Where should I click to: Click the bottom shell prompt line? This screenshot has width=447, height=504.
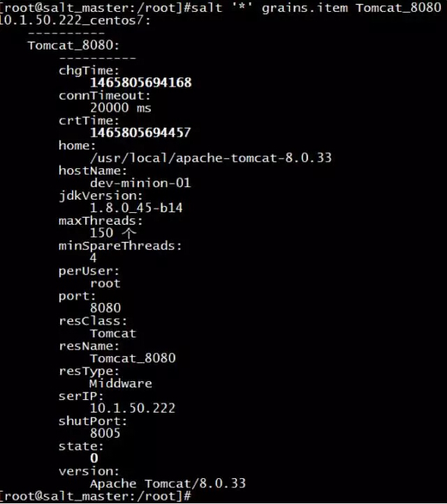[96, 496]
